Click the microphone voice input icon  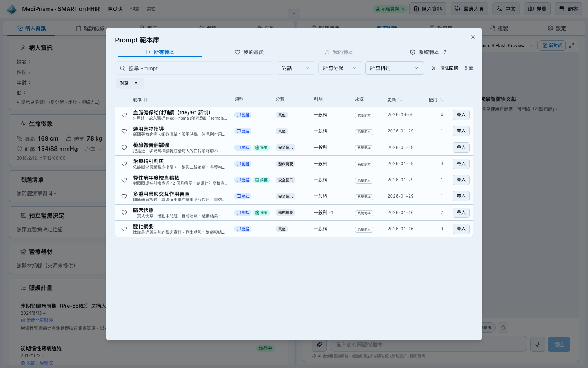(x=538, y=344)
